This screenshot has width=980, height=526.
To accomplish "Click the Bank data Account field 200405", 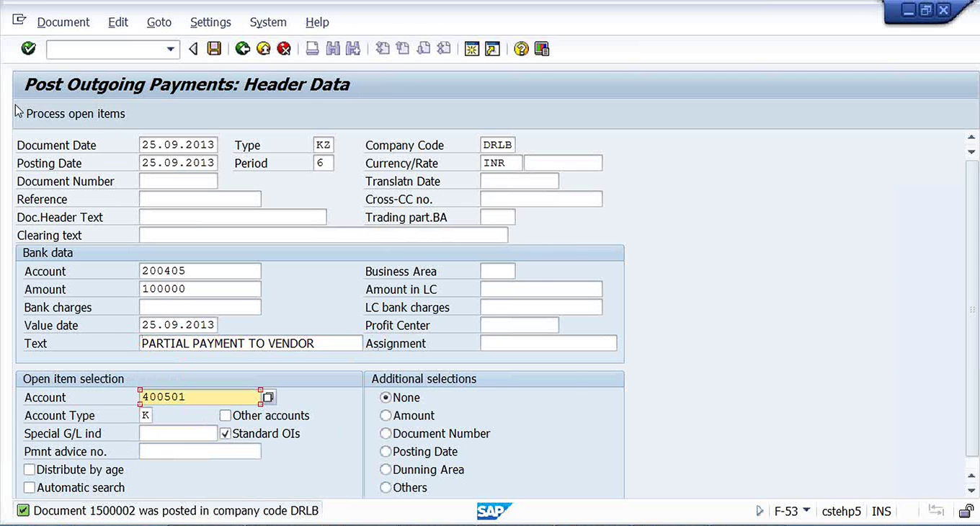I will (200, 271).
